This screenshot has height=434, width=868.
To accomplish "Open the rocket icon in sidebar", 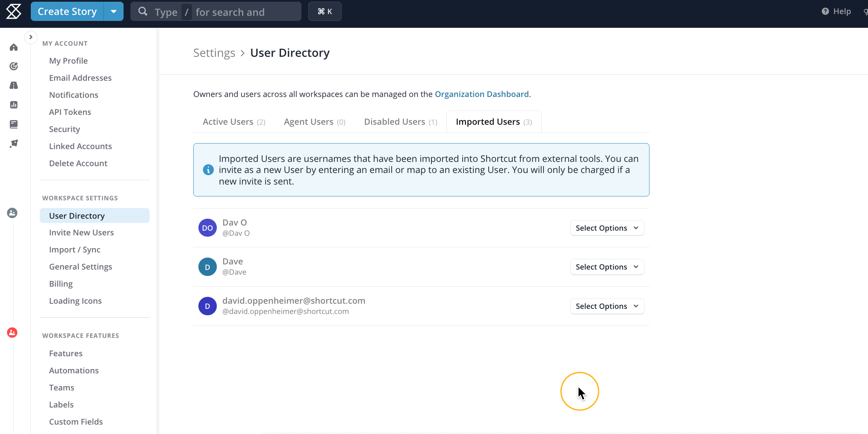I will click(x=14, y=144).
